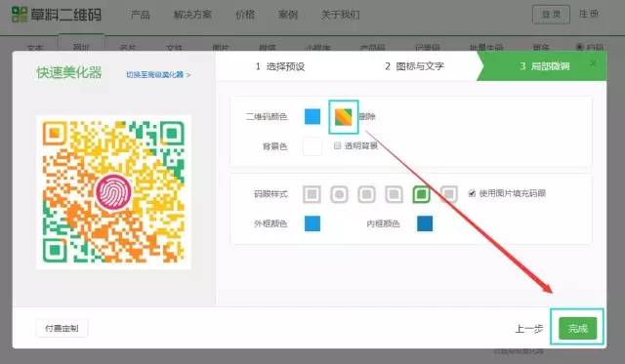The image size is (625, 364).
Task: Click 删除 next to gradient color
Action: (x=367, y=117)
